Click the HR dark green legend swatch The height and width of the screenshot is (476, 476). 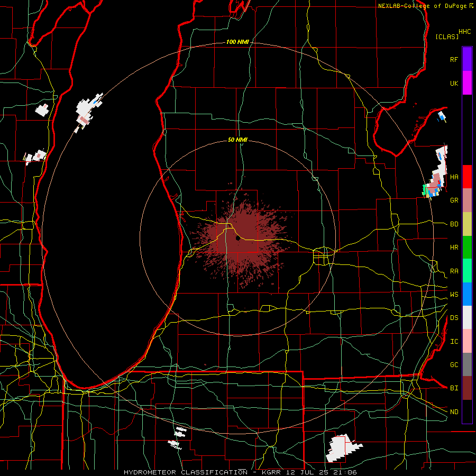[x=467, y=247]
